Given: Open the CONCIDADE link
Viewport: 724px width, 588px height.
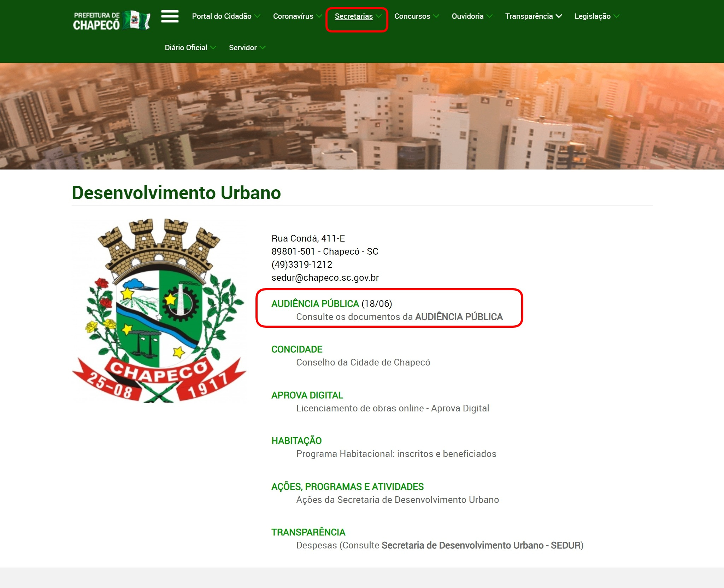Looking at the screenshot, I should click(x=297, y=349).
